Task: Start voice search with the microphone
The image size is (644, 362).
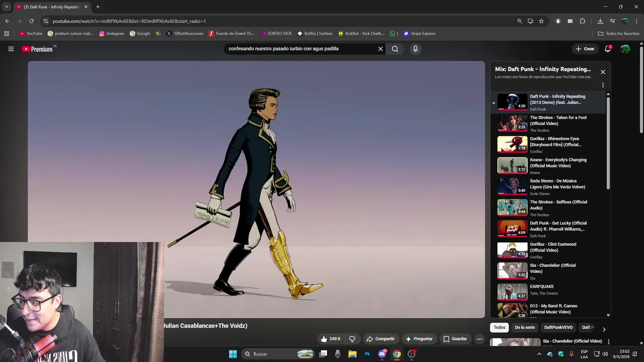Action: (x=415, y=49)
